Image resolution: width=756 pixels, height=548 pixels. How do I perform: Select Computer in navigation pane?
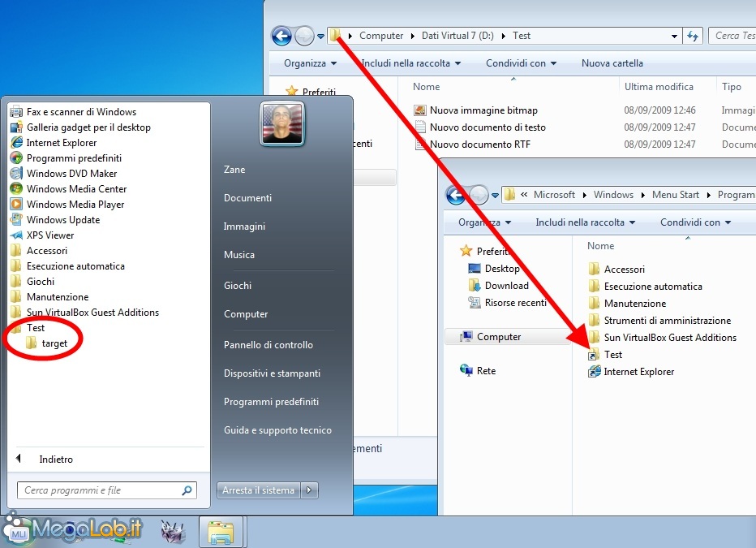[x=507, y=337]
